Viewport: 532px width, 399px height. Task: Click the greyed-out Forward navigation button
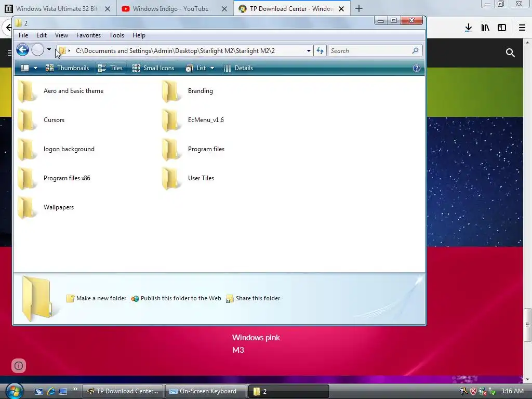click(37, 50)
